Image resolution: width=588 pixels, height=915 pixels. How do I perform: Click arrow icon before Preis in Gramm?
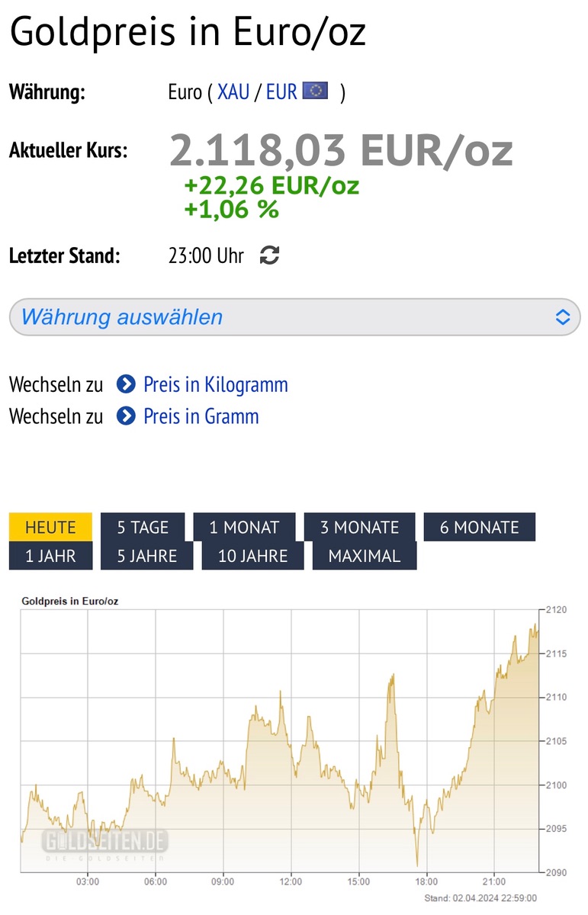[126, 416]
